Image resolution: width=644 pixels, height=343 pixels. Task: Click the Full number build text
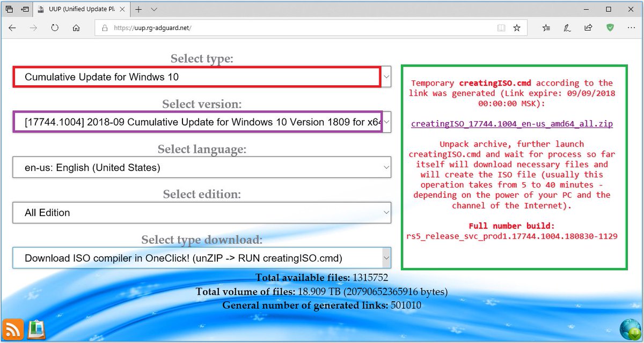click(512, 226)
